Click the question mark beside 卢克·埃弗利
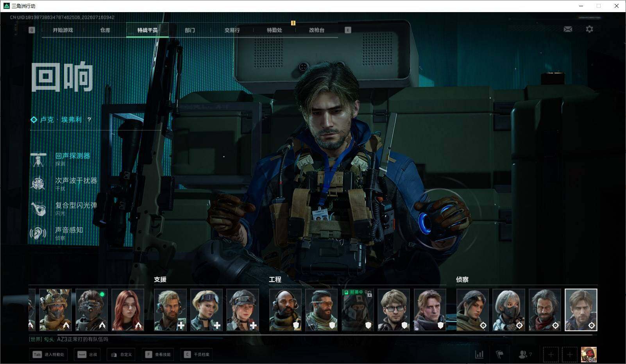 tap(89, 120)
